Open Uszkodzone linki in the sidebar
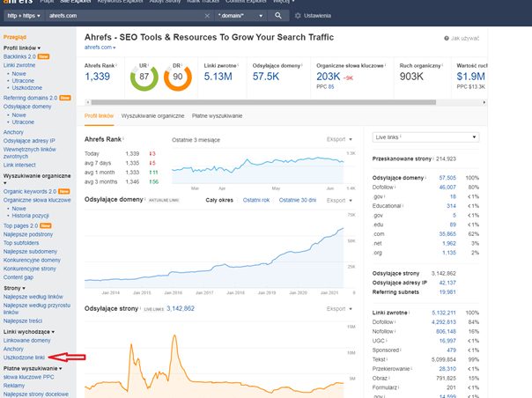 click(25, 357)
